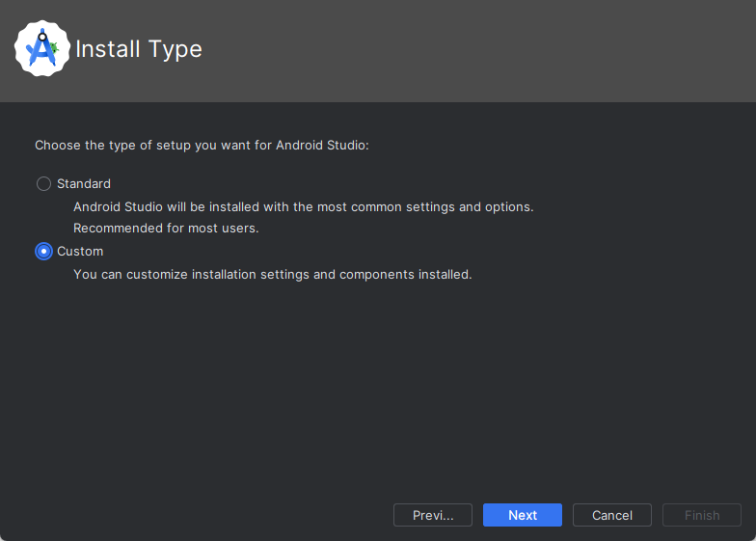Select the Standard install type radio button
This screenshot has height=541, width=756.
pyautogui.click(x=44, y=183)
